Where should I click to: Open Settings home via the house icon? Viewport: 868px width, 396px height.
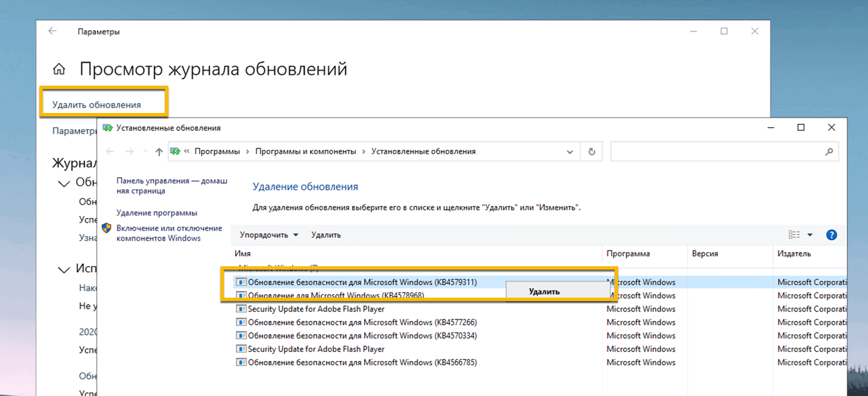point(59,69)
